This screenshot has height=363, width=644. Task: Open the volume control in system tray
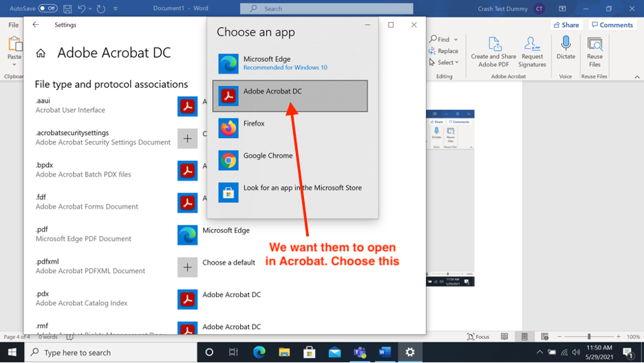(x=577, y=352)
